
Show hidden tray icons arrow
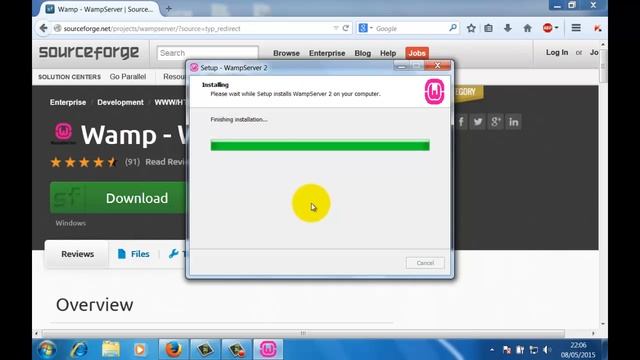[492, 350]
